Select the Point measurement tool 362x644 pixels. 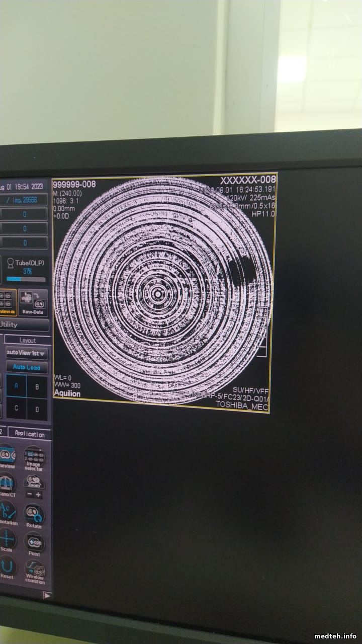(34, 542)
